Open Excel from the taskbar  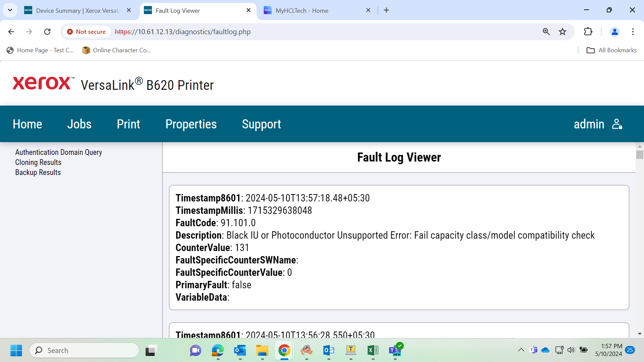coord(373,350)
